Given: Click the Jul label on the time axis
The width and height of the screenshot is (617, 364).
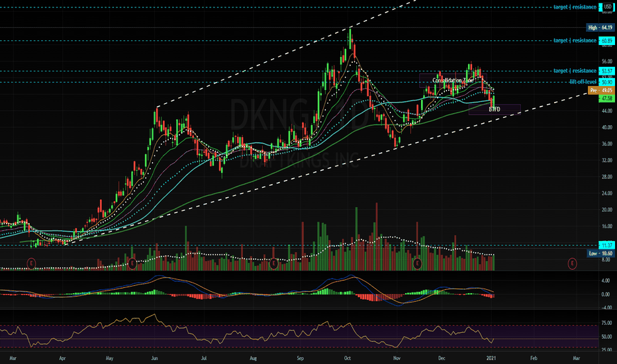Looking at the screenshot, I should coord(204,359).
